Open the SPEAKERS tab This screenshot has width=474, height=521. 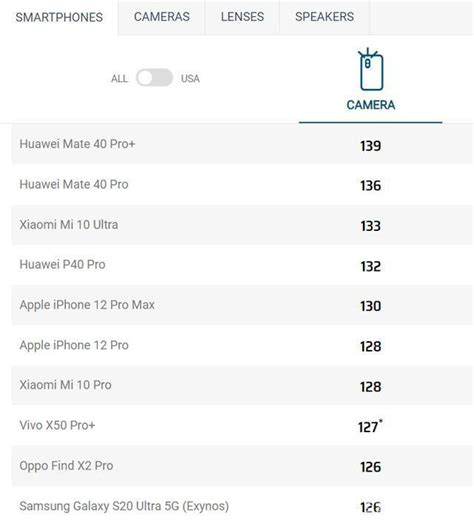coord(324,17)
